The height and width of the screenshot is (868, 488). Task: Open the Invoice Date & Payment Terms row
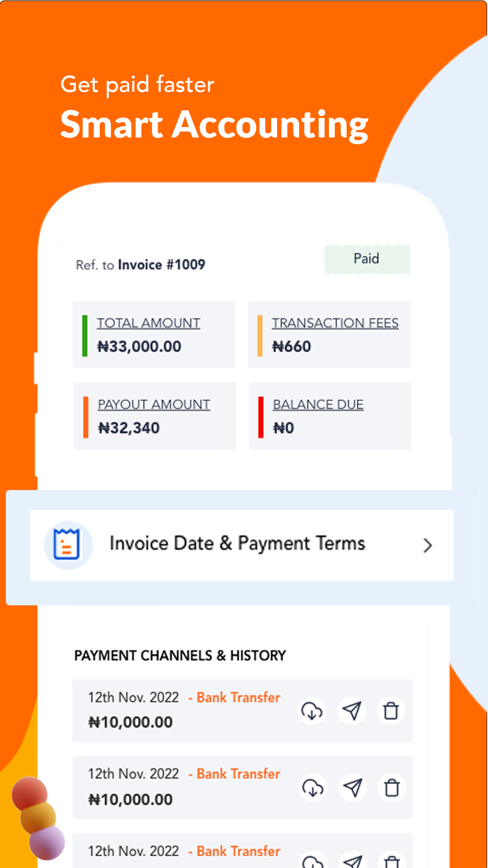pos(242,545)
